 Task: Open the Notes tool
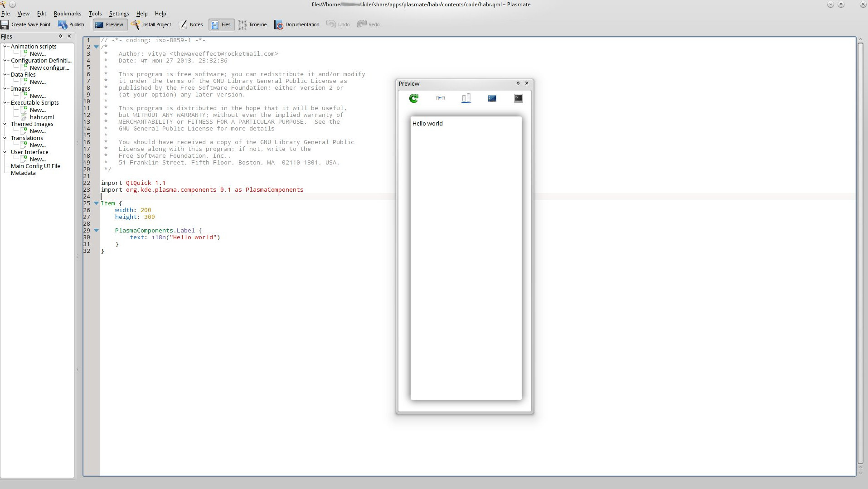(x=192, y=24)
